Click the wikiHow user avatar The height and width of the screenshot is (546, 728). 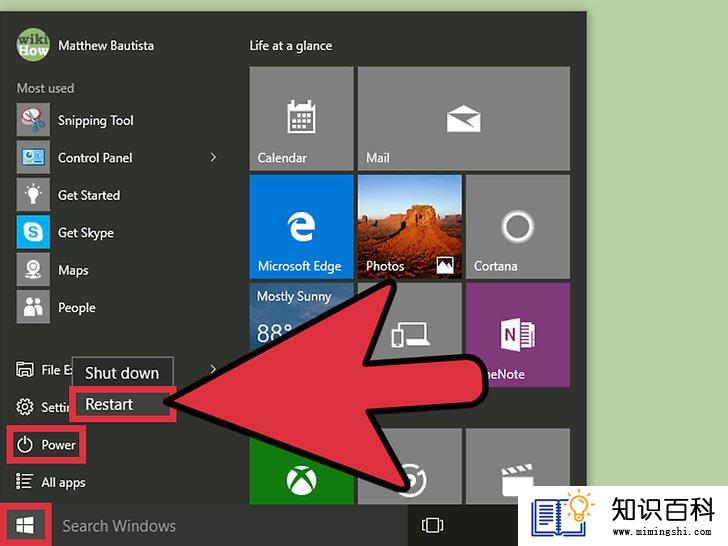pos(33,45)
